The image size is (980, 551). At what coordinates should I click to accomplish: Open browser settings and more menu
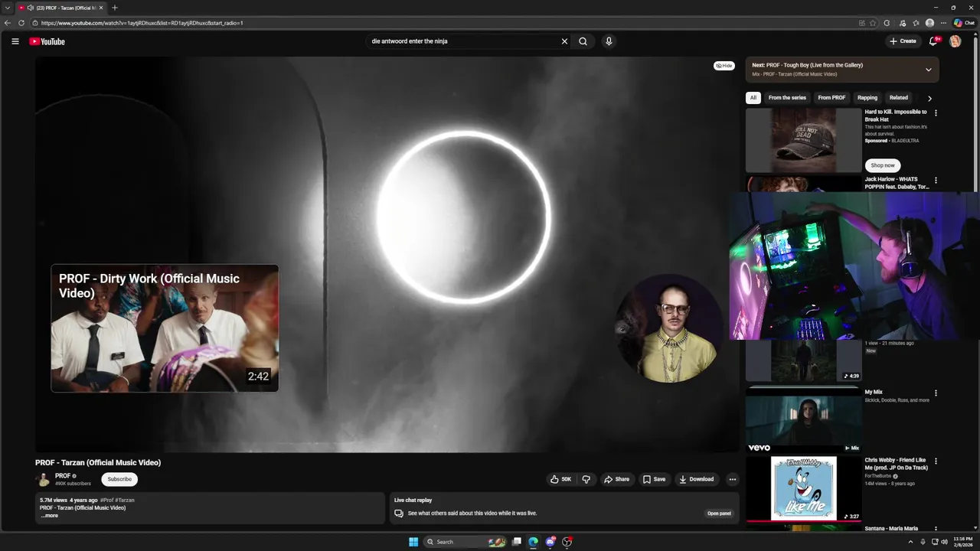[x=943, y=23]
